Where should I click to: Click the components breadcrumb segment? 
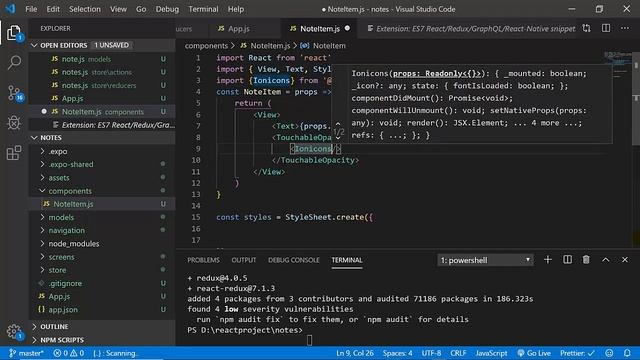click(206, 46)
